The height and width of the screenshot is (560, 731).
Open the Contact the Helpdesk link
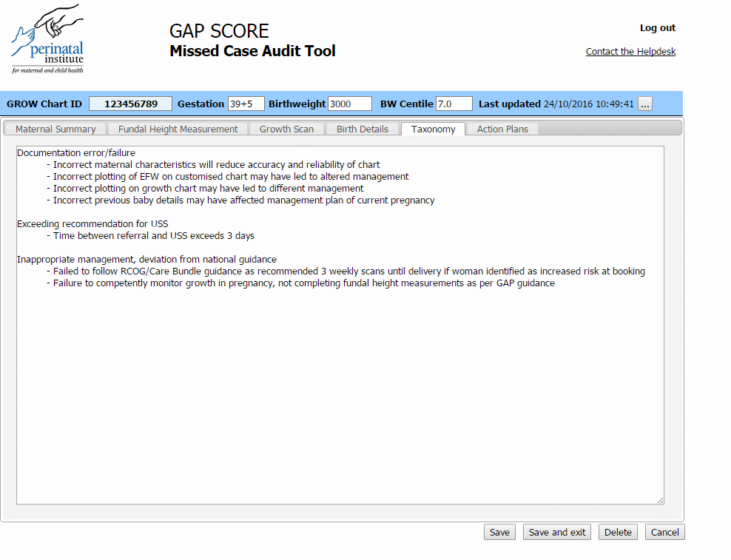630,51
